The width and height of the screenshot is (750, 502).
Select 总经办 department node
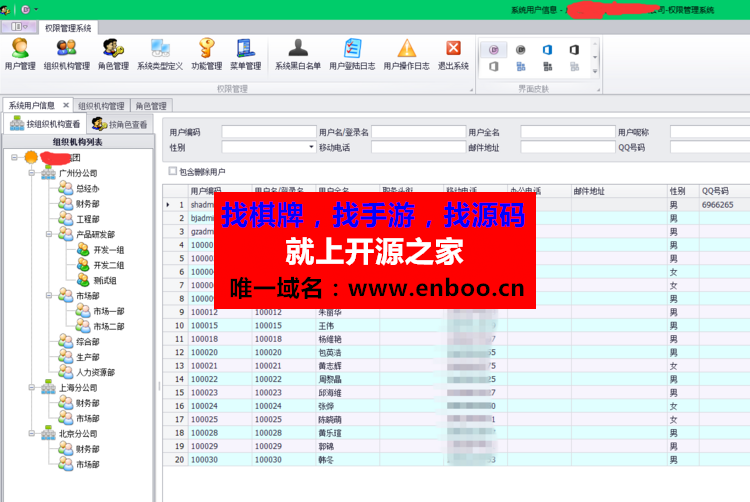88,189
